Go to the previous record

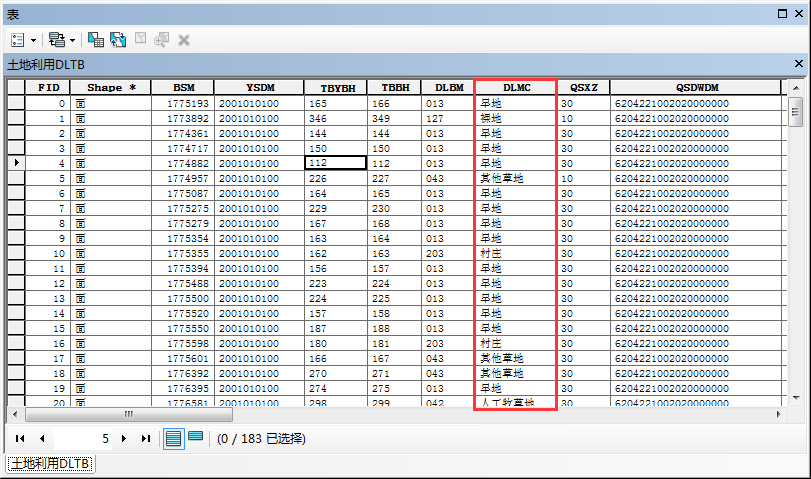(42, 439)
